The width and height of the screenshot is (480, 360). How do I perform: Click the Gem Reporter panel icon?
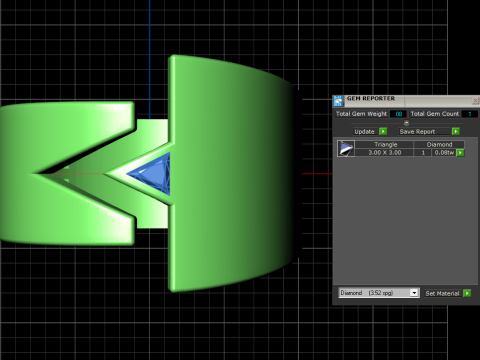coord(338,101)
